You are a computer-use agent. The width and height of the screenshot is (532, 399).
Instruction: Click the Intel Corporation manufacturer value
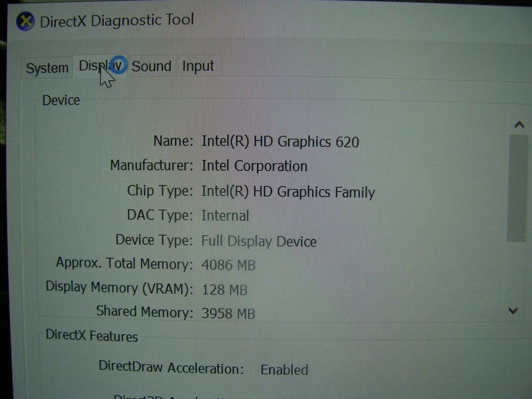pos(254,167)
